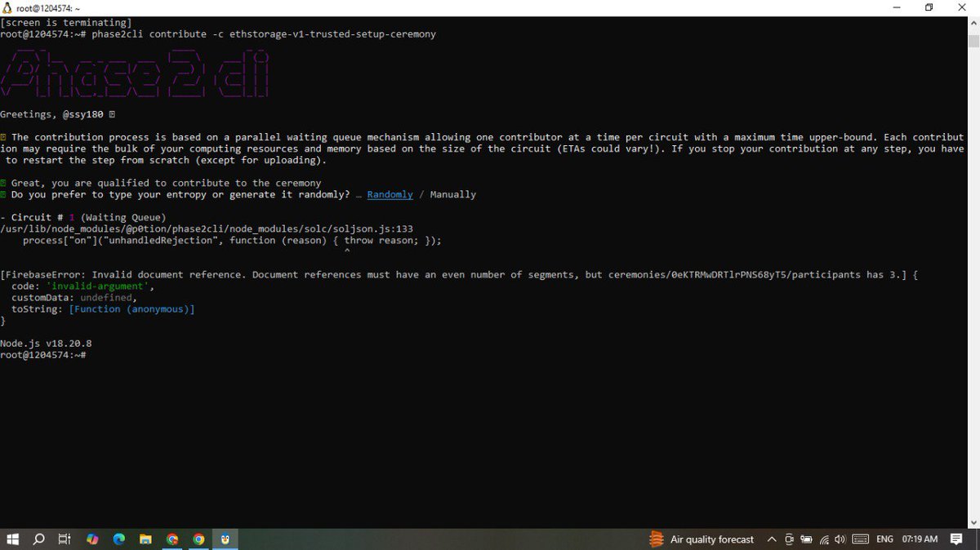Click the final root@1204574 prompt
This screenshot has width=980, height=550.
click(x=43, y=355)
